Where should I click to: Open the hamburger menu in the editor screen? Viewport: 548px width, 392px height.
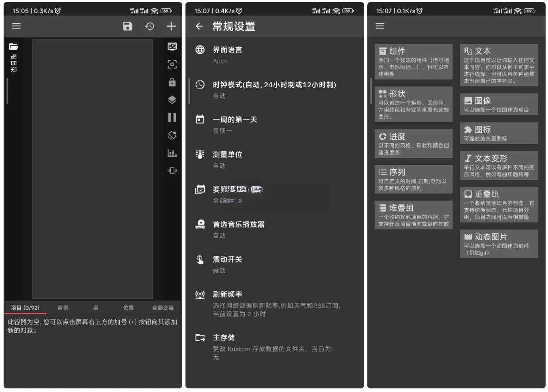pos(16,26)
